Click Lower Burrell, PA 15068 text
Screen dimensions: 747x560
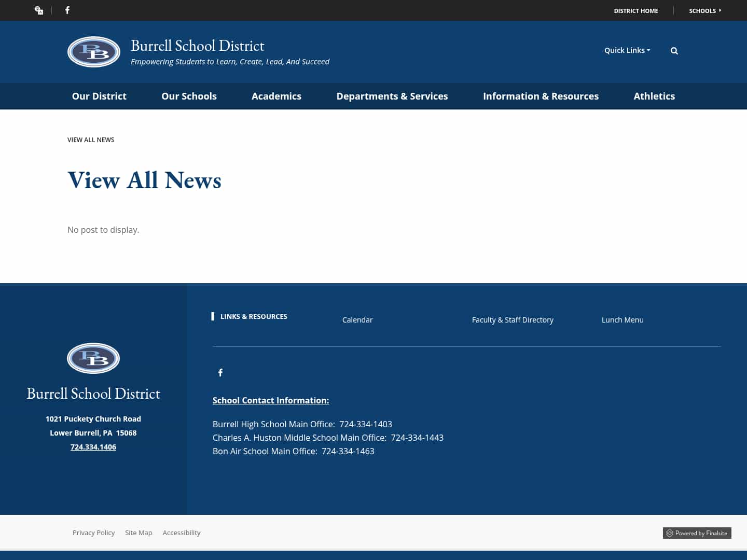(x=93, y=433)
